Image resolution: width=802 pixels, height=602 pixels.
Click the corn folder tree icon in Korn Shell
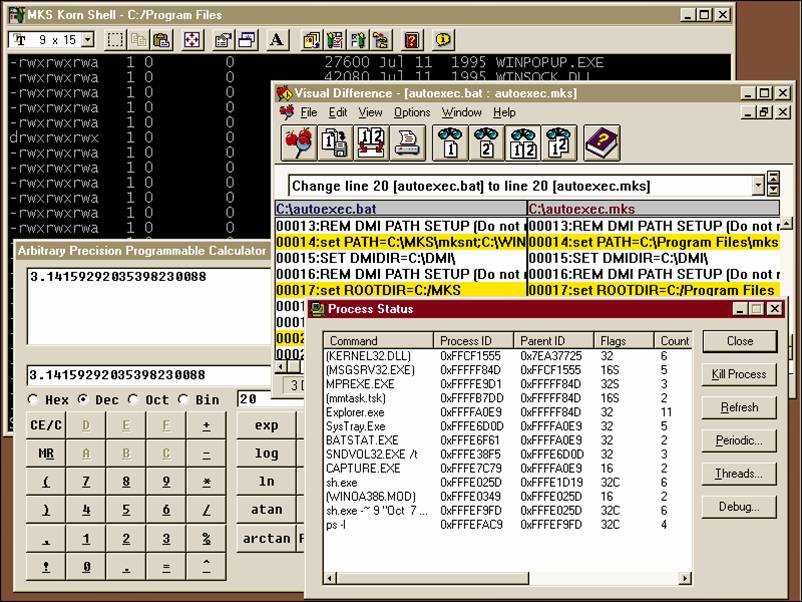(382, 40)
